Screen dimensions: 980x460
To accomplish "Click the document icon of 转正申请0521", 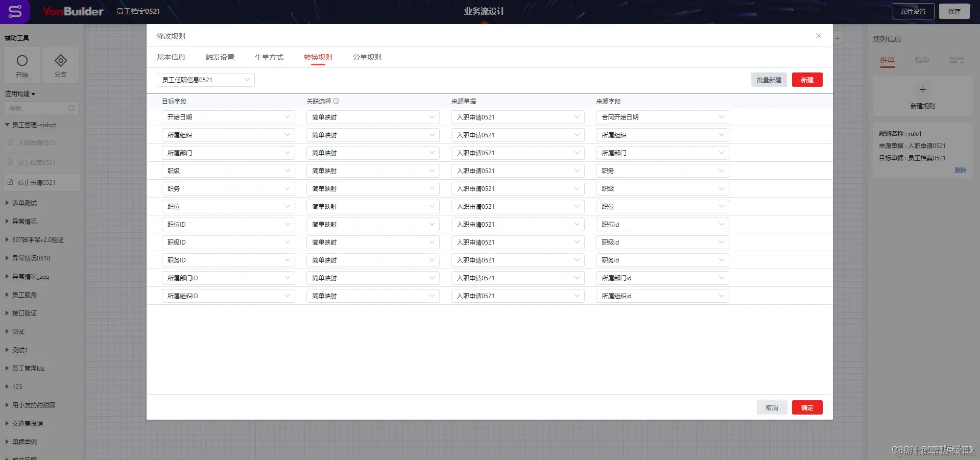I will click(x=10, y=182).
